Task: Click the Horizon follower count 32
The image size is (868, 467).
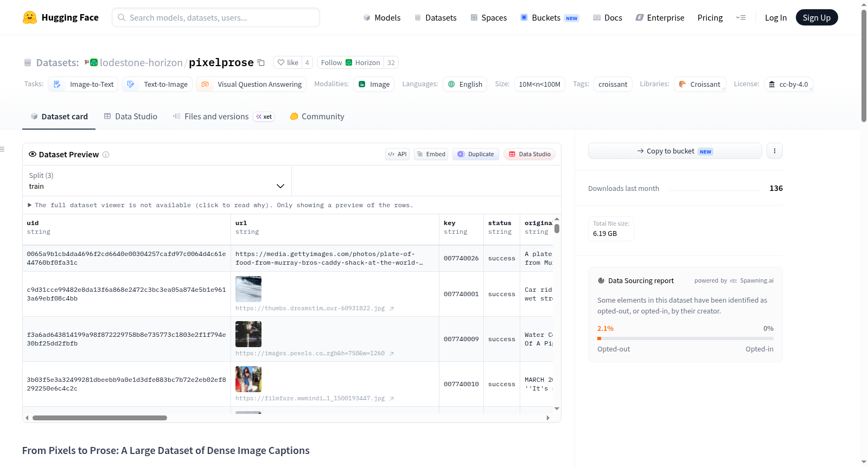Action: pyautogui.click(x=391, y=62)
